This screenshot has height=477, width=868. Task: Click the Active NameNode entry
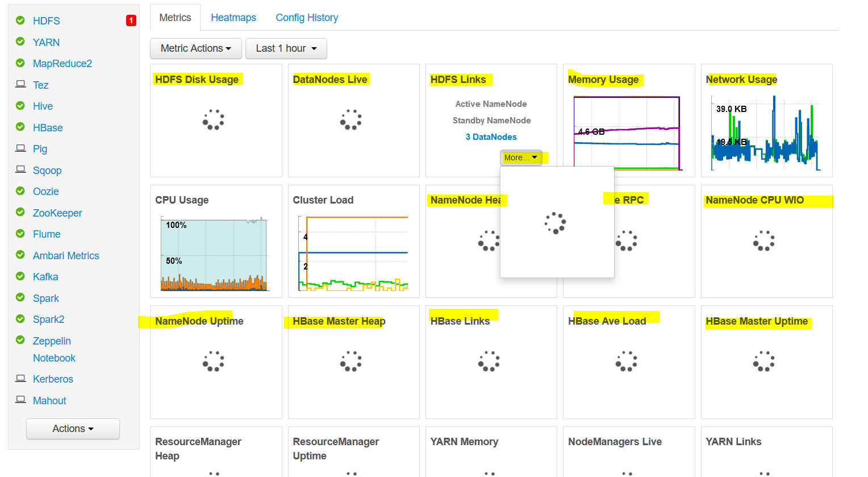(491, 103)
